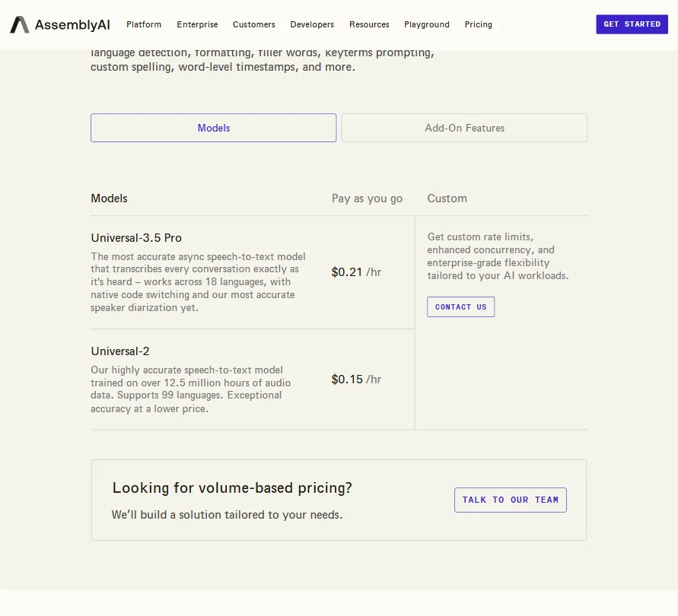Viewport: 678px width, 616px height.
Task: Open the Playground link
Action: coord(427,24)
